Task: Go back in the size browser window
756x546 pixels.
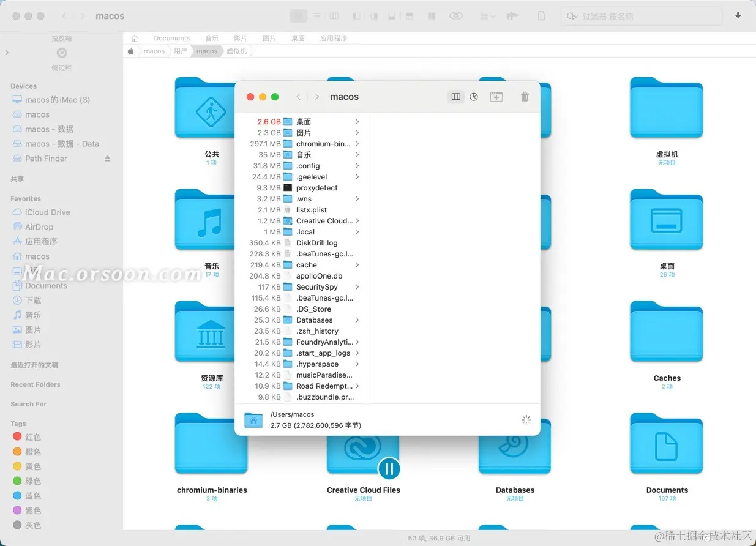Action: (x=299, y=97)
